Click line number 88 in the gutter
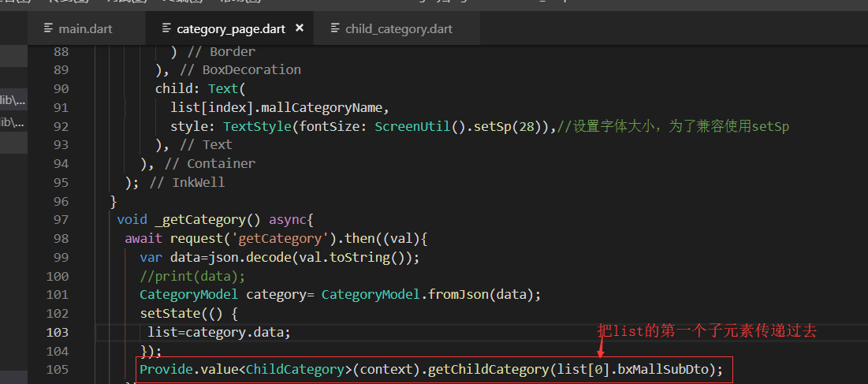Viewport: 868px width, 384px height. 61,51
